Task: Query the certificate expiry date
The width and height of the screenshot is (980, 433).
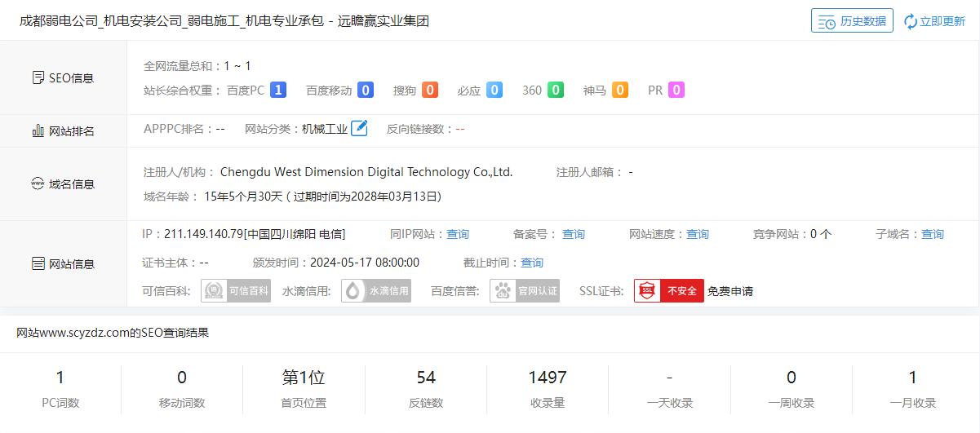Action: [x=532, y=263]
